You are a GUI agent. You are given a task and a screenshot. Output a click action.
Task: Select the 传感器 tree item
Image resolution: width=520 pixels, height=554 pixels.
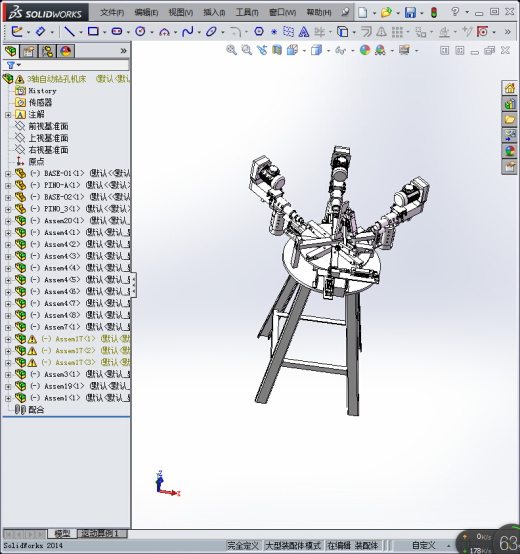40,103
